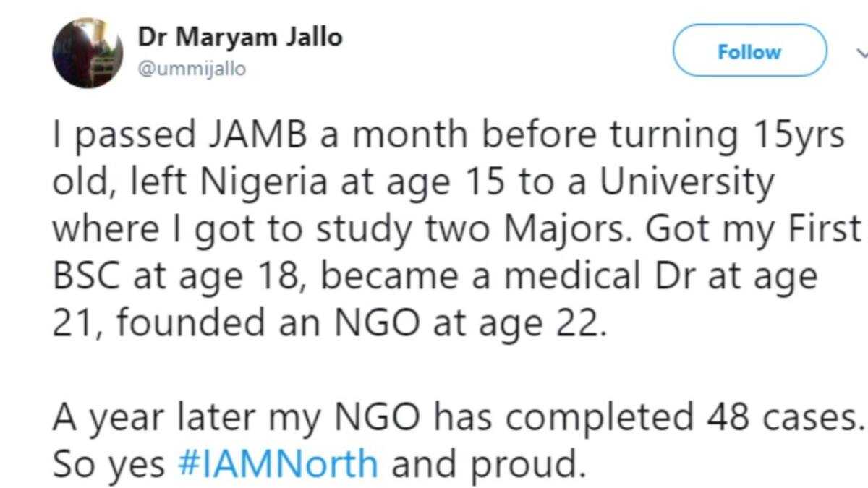Open the @ummijallo handle
The width and height of the screenshot is (868, 488).
tap(192, 69)
